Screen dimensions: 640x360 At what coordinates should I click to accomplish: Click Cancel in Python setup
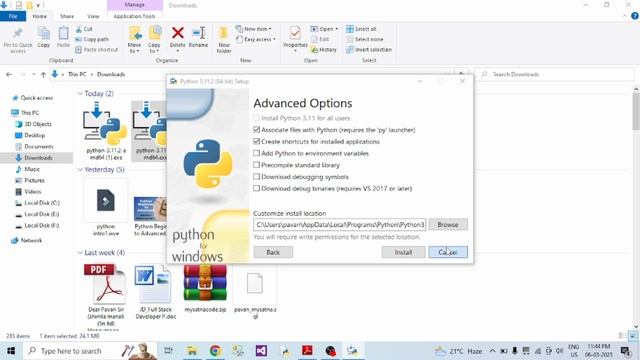(x=448, y=252)
